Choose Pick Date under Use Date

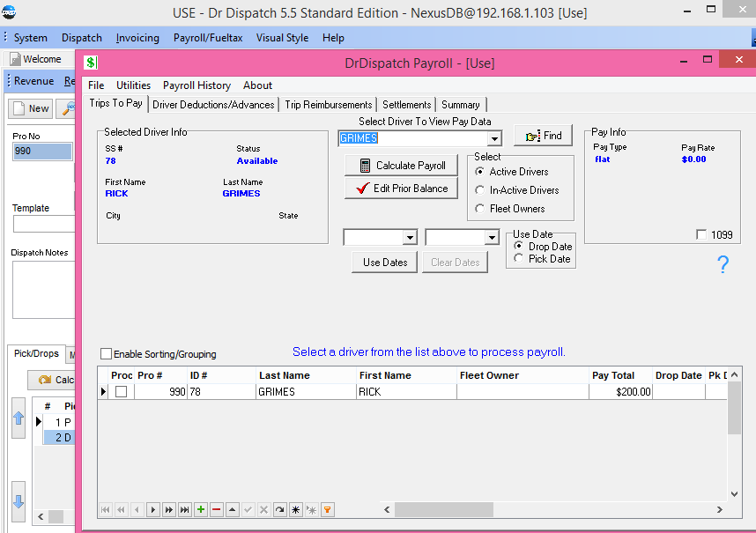pyautogui.click(x=518, y=258)
